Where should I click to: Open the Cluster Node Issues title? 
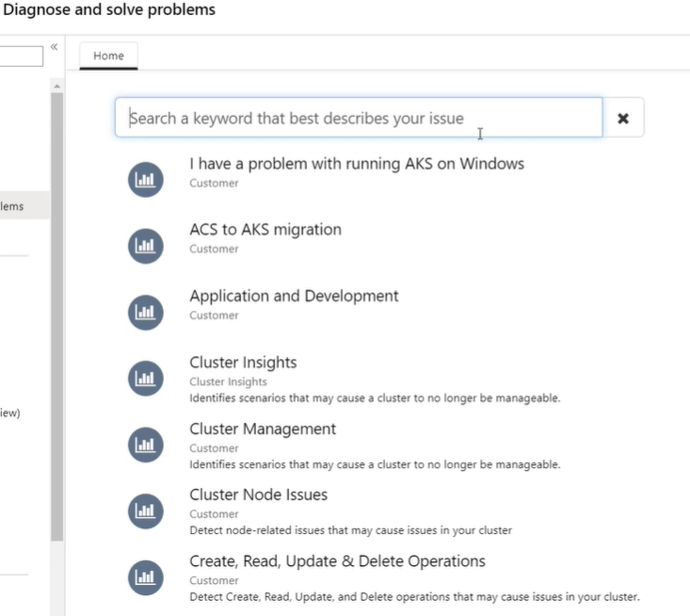coord(258,494)
